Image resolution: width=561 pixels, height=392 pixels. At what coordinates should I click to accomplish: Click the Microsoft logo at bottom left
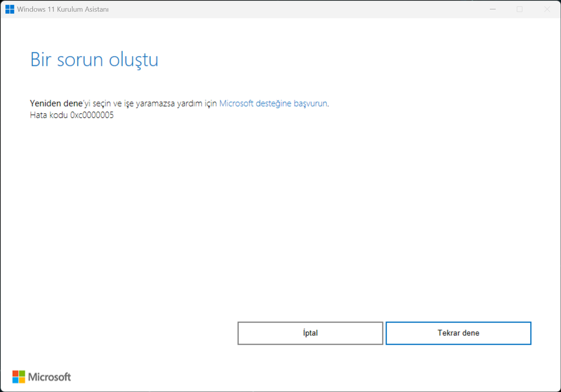pyautogui.click(x=42, y=377)
